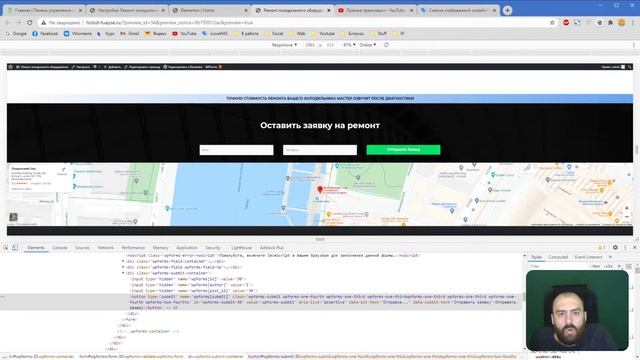
Task: Open YouTube bookmark in bookmarks bar
Action: click(x=184, y=33)
